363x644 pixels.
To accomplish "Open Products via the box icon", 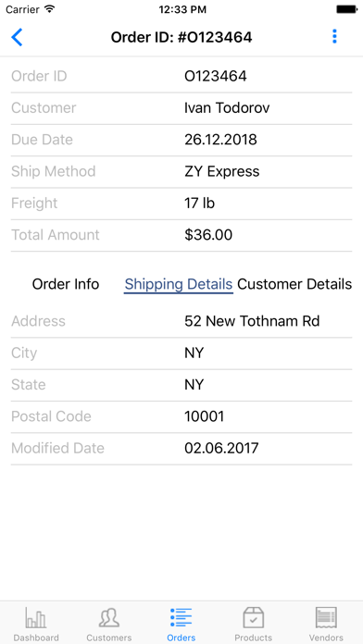I will click(253, 618).
